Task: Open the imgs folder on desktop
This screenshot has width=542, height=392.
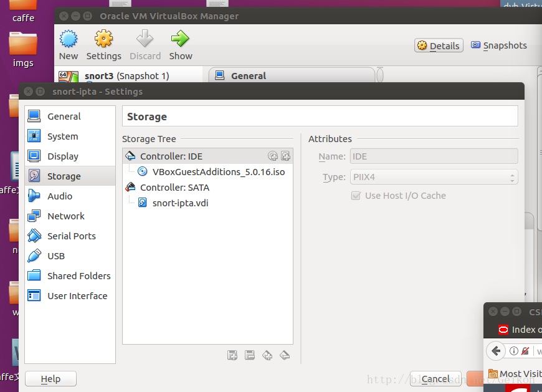Action: 23,50
